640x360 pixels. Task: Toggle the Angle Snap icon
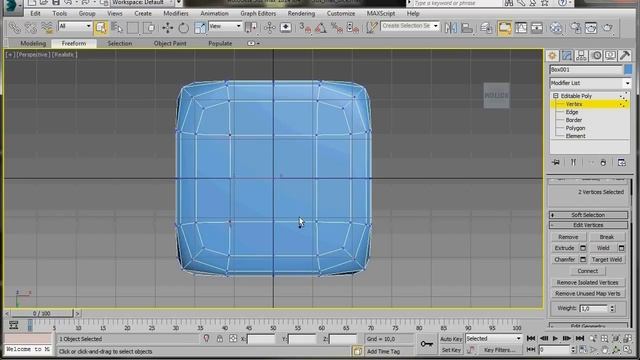click(x=321, y=28)
